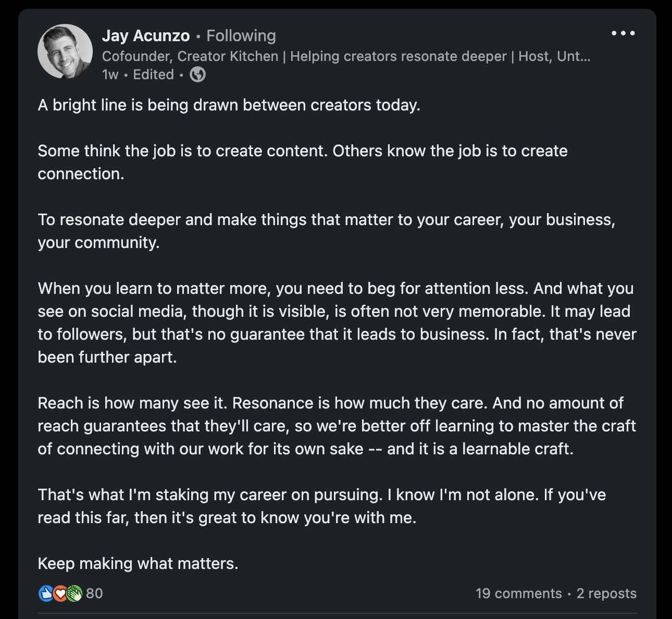Click the 'A bright line is being drawn' sentence
Viewport: 672px width, 619px height.
229,105
